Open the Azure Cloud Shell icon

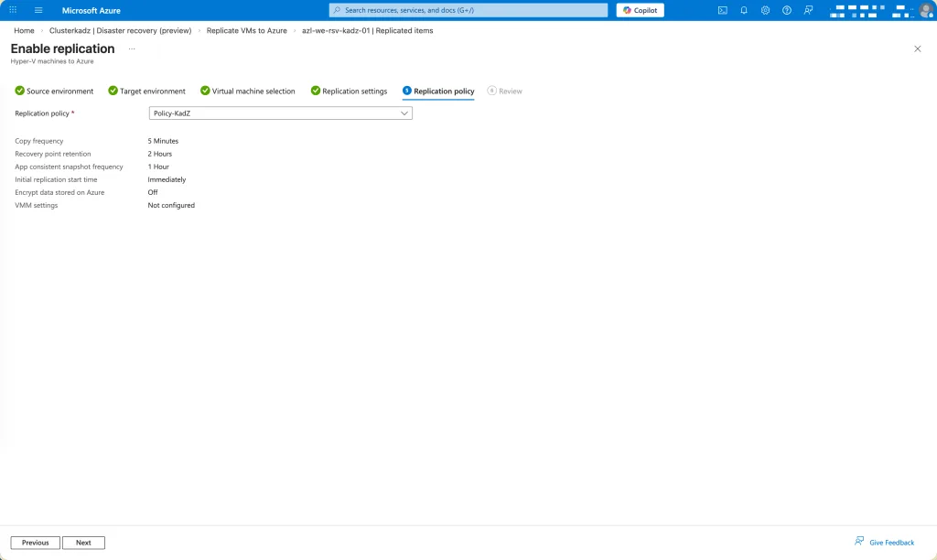(723, 10)
